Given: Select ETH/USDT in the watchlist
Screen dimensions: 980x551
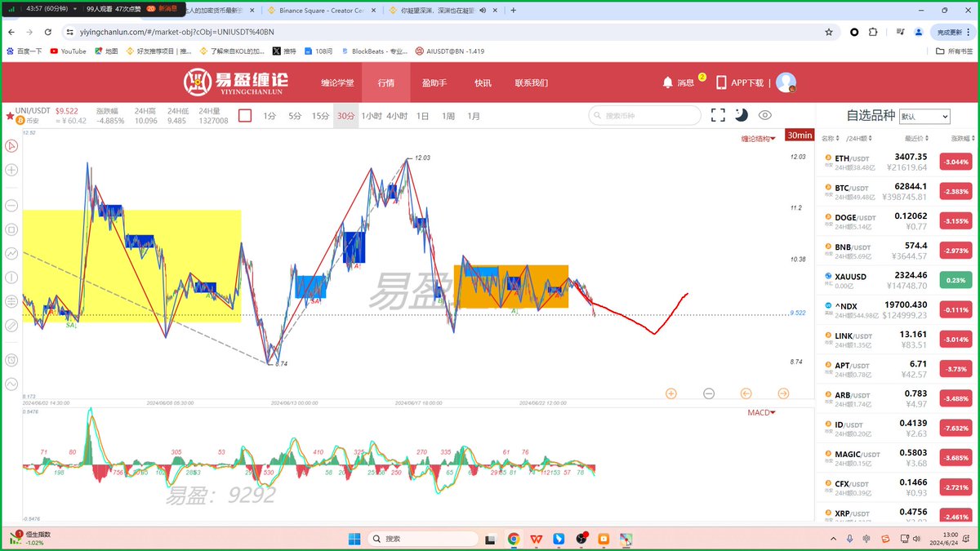Looking at the screenshot, I should 897,162.
